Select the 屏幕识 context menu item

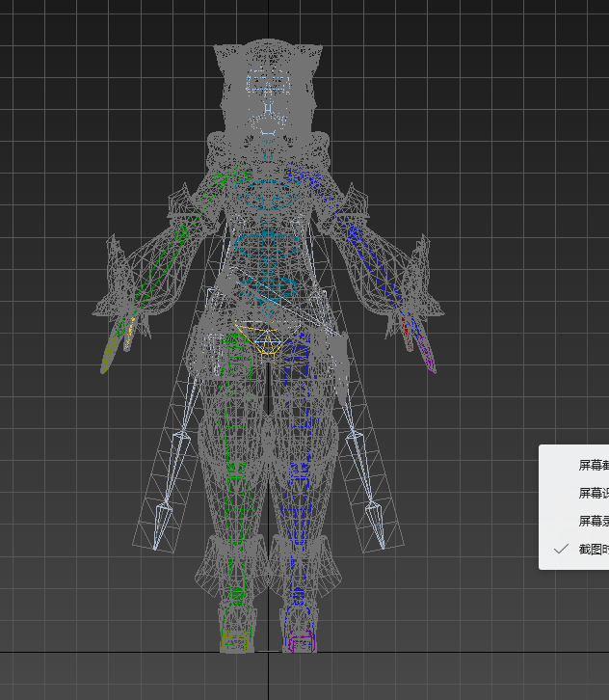coord(593,493)
